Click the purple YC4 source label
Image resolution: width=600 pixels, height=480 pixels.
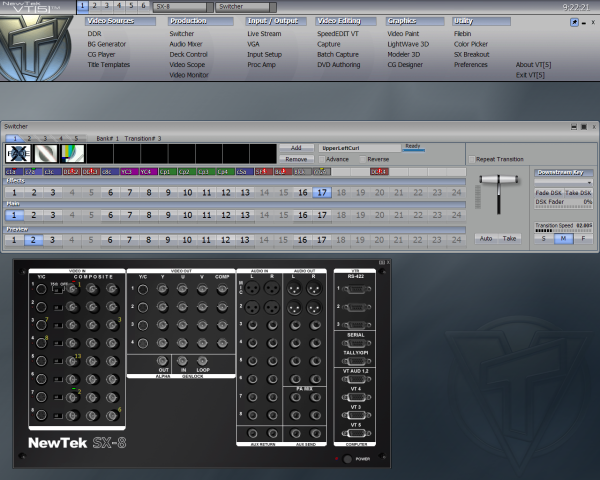pos(148,171)
